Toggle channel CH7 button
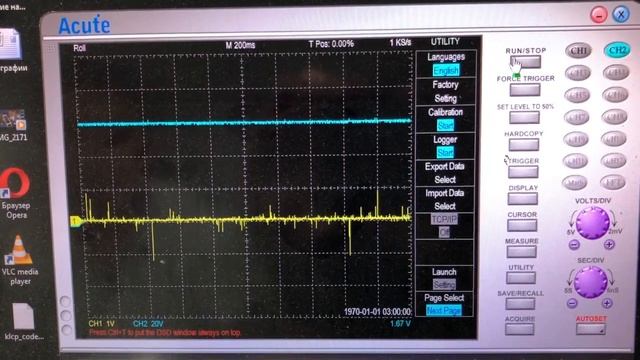This screenshot has width=640, height=360. [577, 117]
